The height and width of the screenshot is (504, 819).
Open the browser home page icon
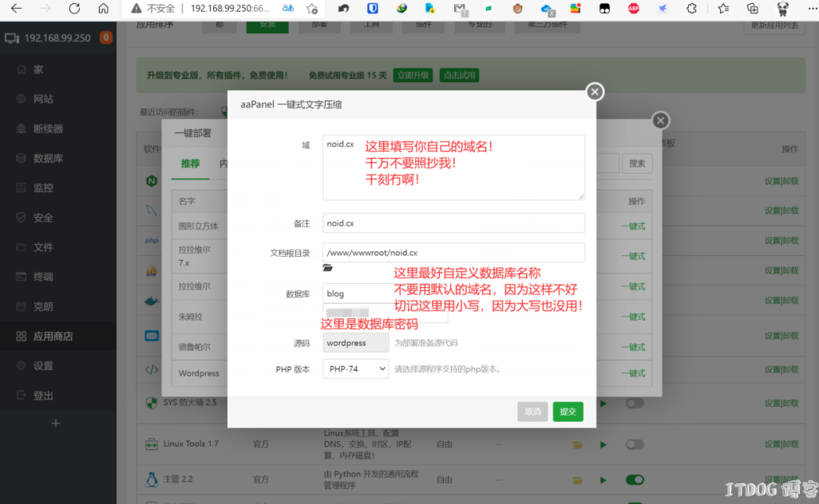[104, 8]
